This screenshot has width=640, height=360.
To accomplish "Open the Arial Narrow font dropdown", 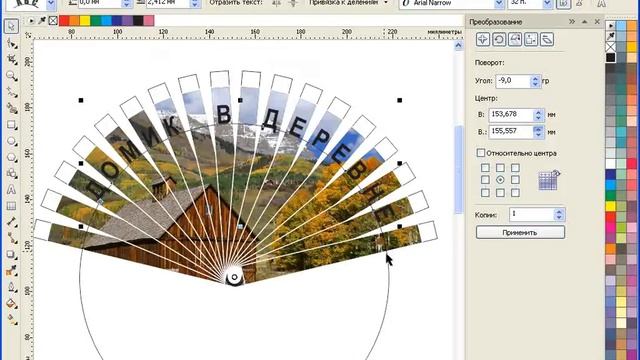I will [499, 4].
